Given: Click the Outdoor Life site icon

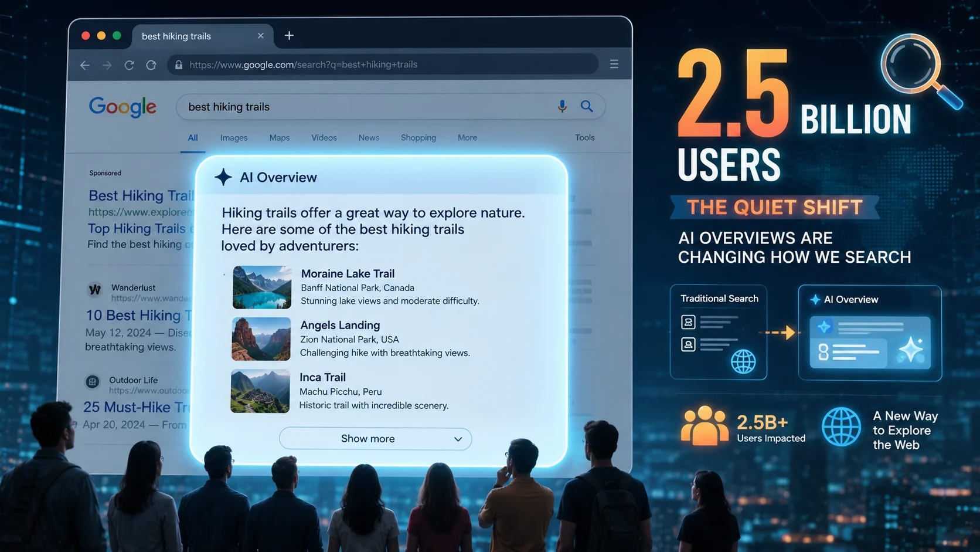Looking at the screenshot, I should coord(93,382).
